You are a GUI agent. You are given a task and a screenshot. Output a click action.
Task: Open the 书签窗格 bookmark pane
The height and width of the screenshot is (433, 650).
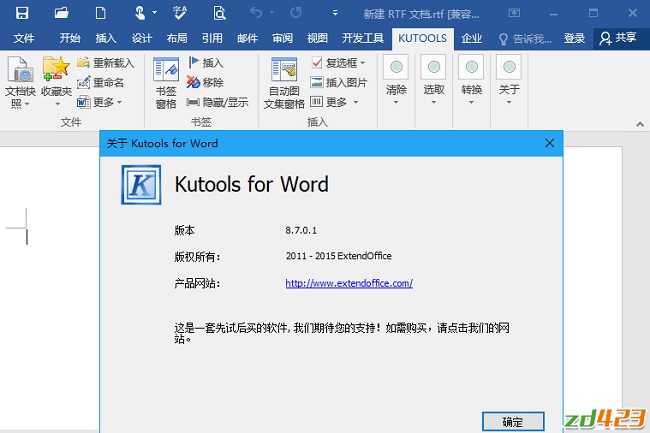[166, 82]
